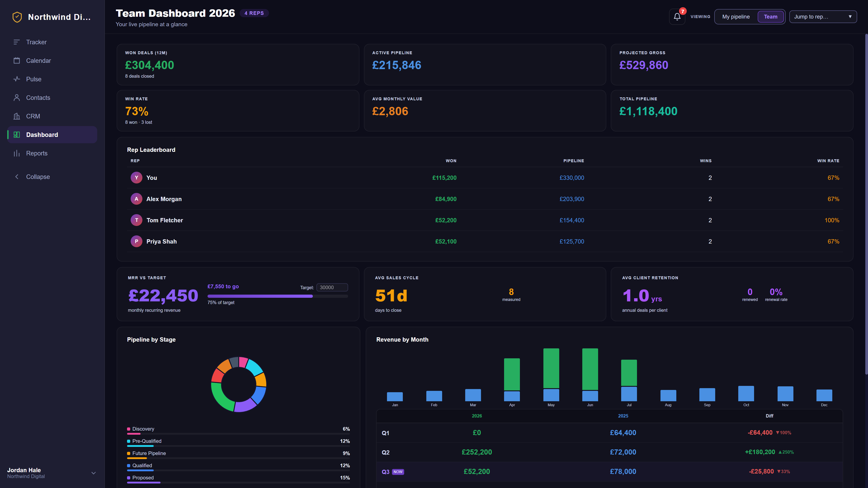
Task: Click the Total Pipeline value £1,118,400
Action: [x=648, y=111]
